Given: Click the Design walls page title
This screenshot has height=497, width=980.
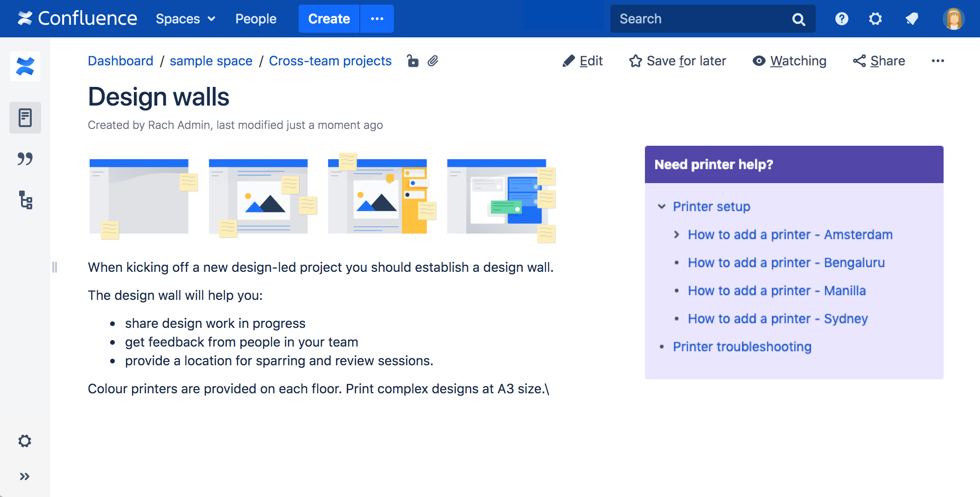Looking at the screenshot, I should [x=159, y=97].
